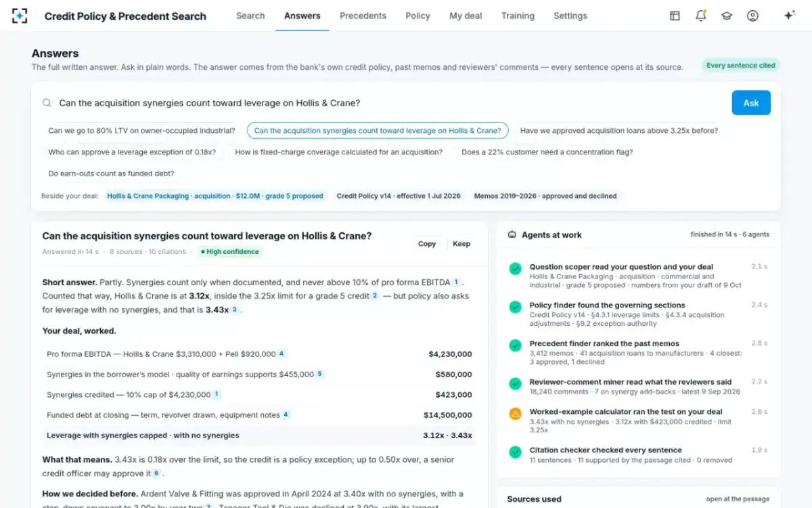The width and height of the screenshot is (812, 508).
Task: Click the Precedent finder check icon
Action: pyautogui.click(x=515, y=345)
